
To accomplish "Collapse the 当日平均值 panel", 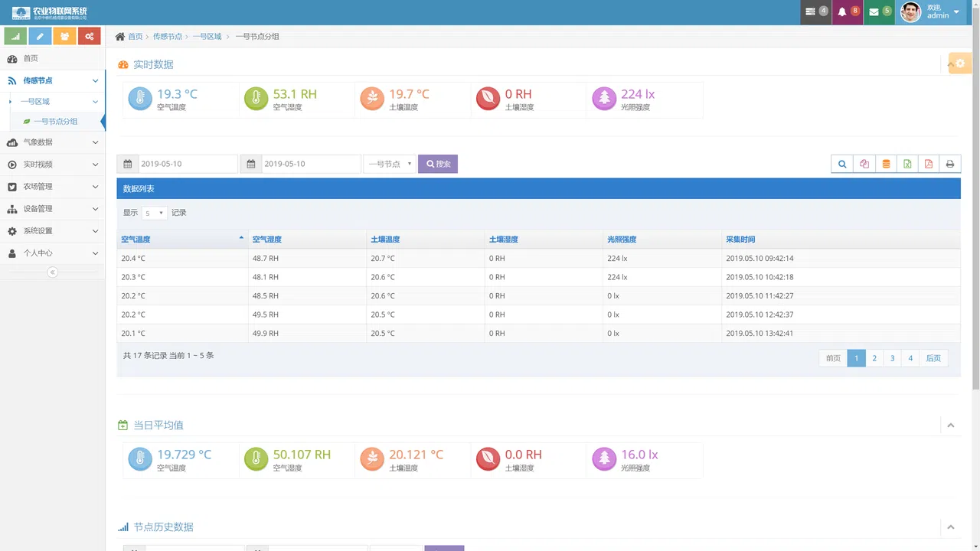I will coord(951,425).
